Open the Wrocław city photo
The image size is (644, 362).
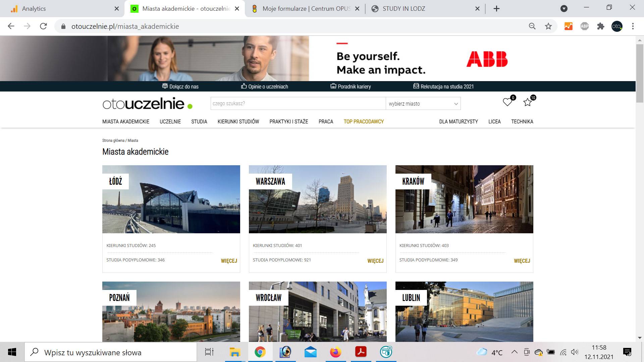[x=318, y=312]
